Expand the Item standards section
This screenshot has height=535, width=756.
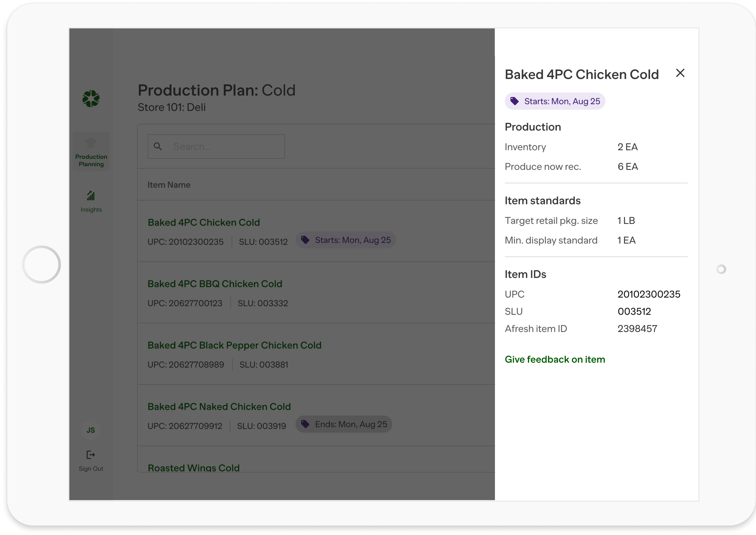(x=542, y=200)
